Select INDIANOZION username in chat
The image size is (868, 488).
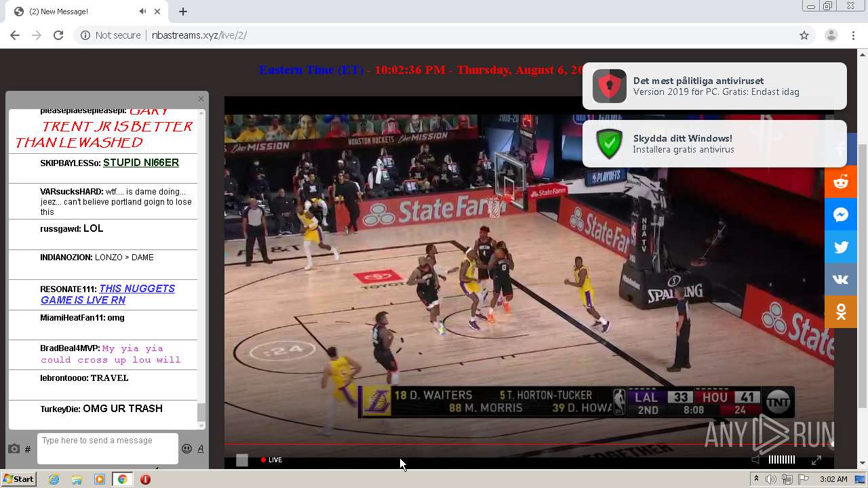click(66, 258)
